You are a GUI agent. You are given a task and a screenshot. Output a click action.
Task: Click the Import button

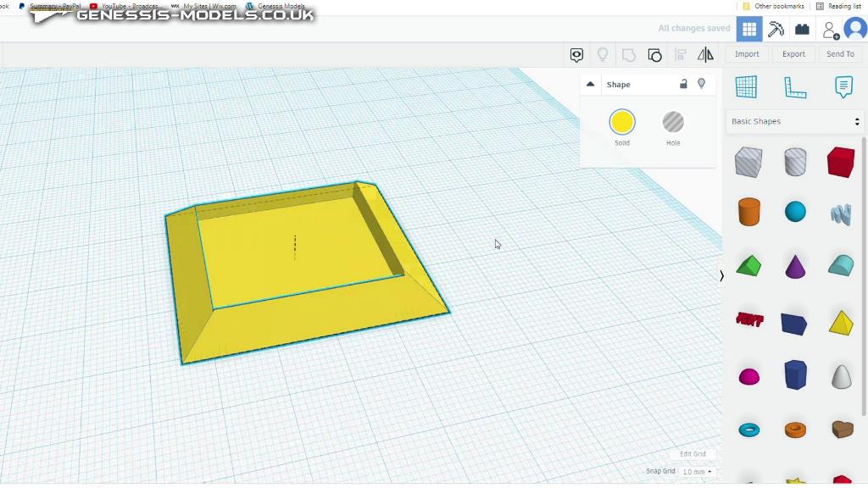(x=747, y=53)
